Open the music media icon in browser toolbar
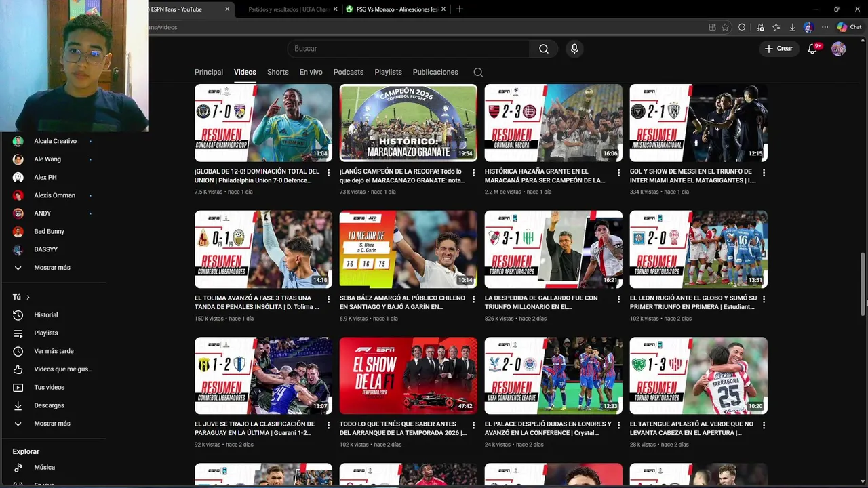The height and width of the screenshot is (488, 868). [759, 27]
